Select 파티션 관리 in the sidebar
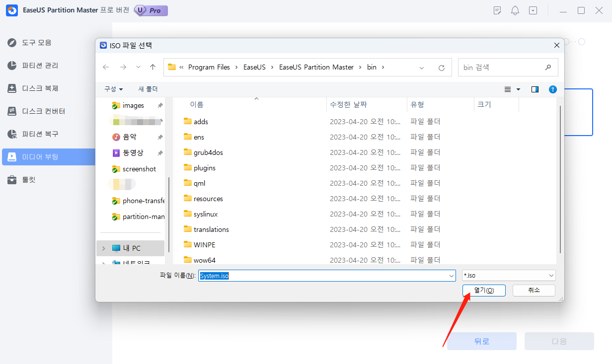The image size is (612, 364). 40,66
